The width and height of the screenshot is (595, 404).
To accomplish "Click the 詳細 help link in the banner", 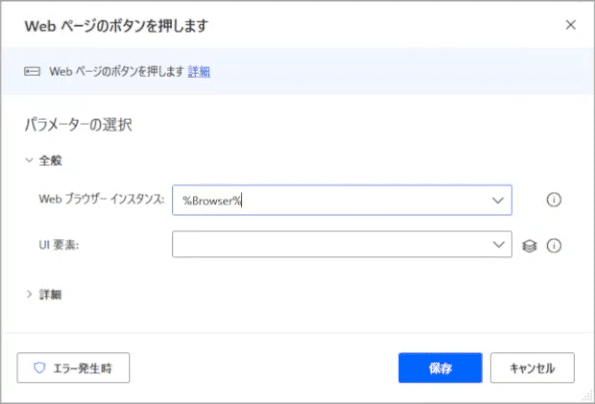I will point(199,71).
